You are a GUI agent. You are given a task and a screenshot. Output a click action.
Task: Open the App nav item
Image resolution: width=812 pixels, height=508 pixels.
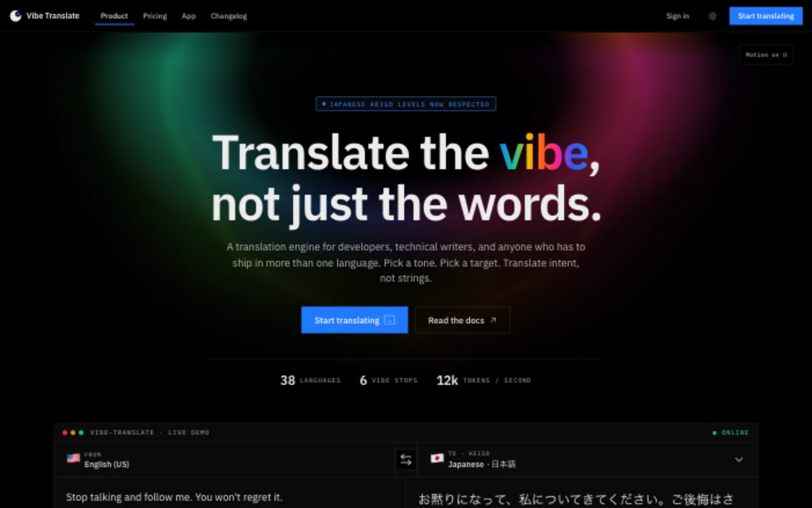coord(188,16)
